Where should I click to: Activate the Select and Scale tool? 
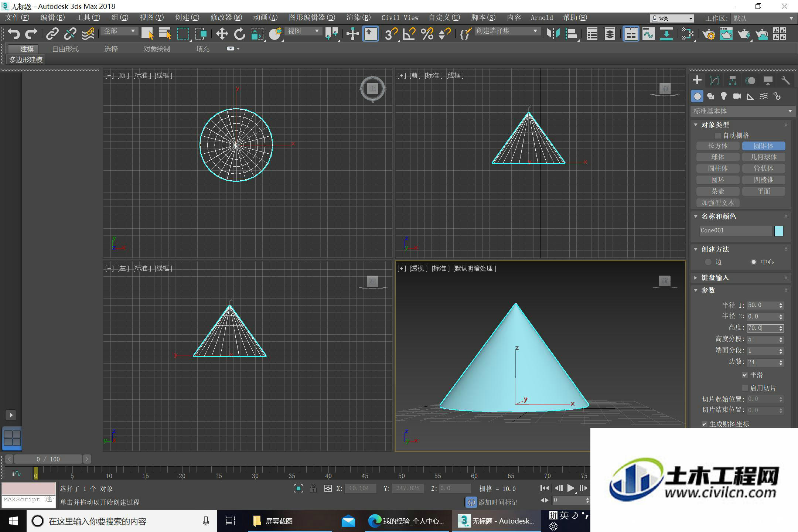(258, 34)
